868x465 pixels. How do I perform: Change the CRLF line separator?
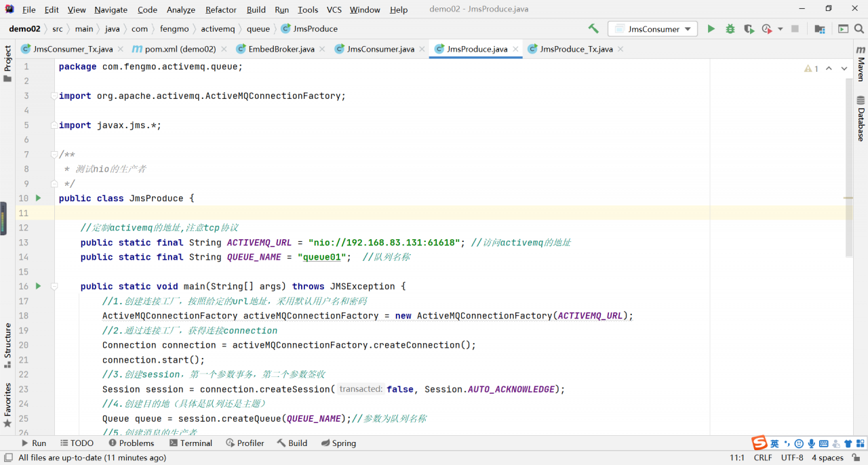point(763,458)
